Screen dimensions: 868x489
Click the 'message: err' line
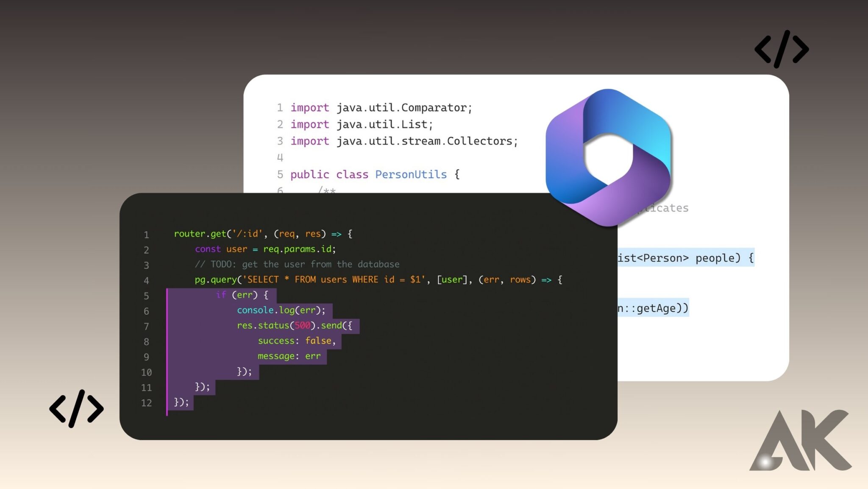289,356
